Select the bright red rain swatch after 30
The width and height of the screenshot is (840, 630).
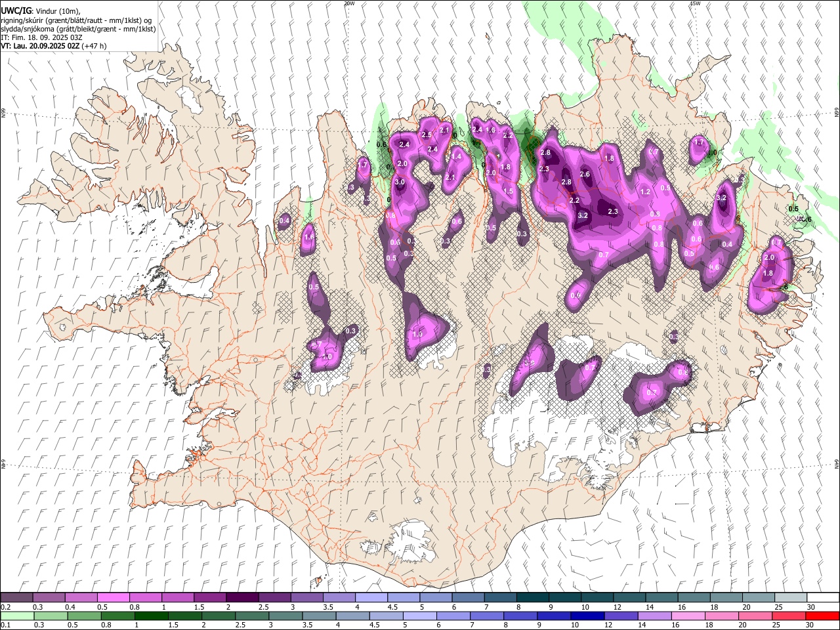(822, 616)
